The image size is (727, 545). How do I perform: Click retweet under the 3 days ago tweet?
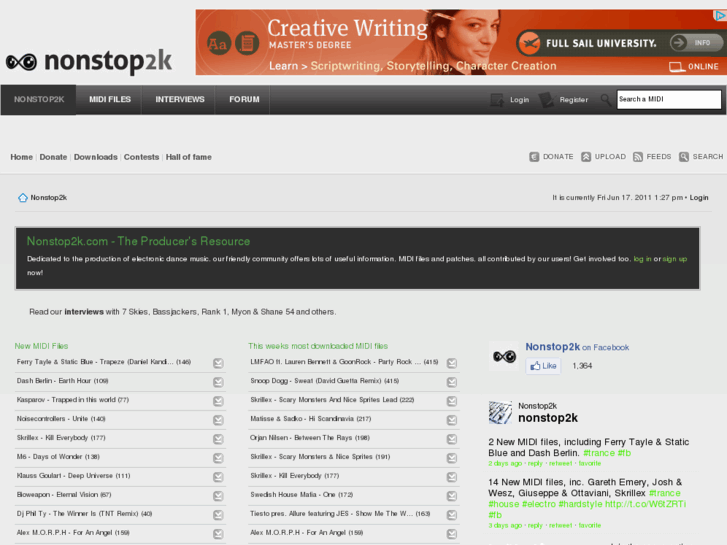click(561, 526)
